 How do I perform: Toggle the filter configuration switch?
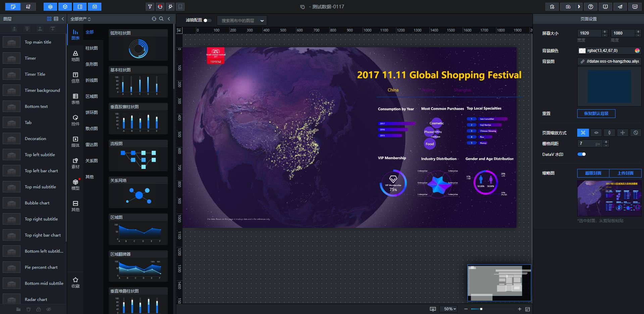(207, 20)
